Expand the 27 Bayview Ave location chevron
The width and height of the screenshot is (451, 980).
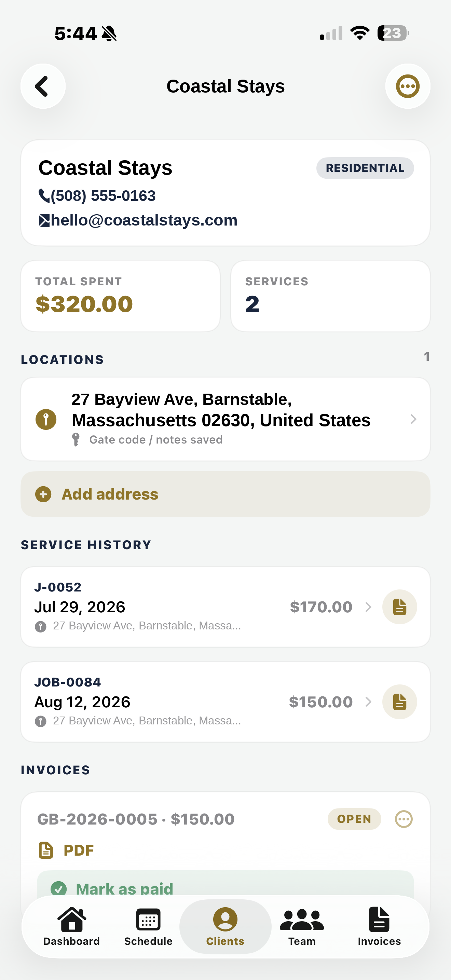point(413,419)
